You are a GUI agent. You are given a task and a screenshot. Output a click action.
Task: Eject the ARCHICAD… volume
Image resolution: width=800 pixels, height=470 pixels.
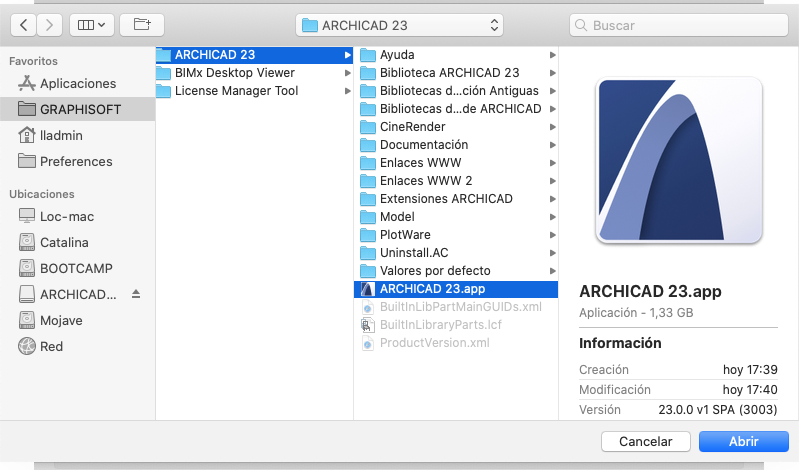click(x=136, y=294)
